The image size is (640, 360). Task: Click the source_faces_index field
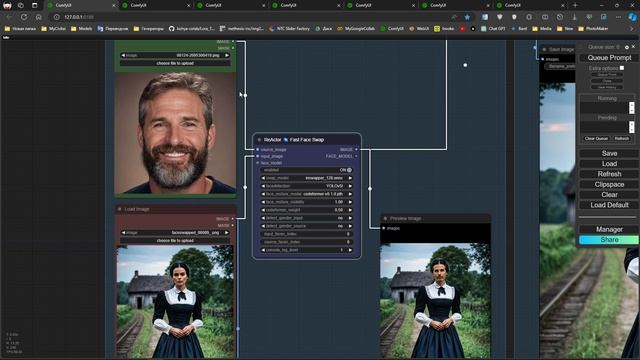pyautogui.click(x=307, y=242)
